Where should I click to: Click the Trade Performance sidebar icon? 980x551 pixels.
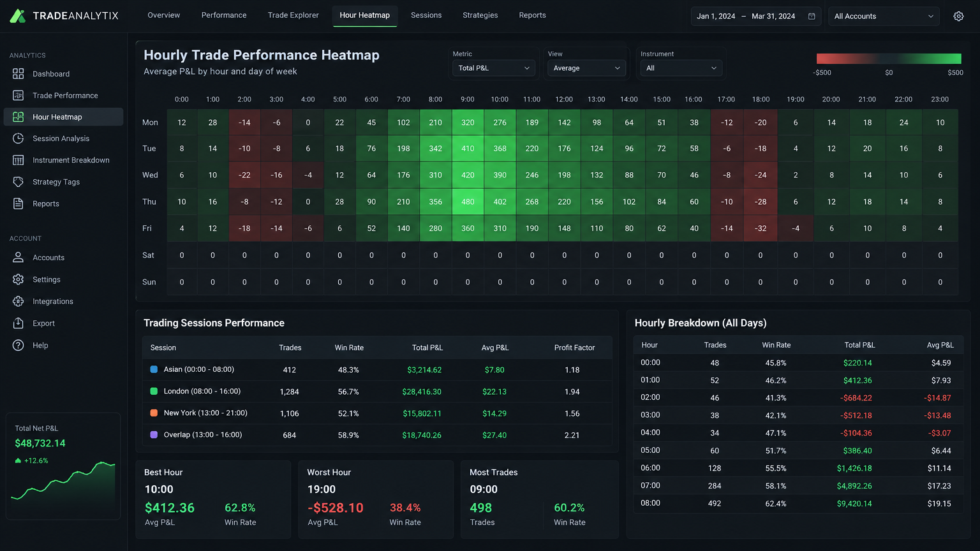point(19,96)
